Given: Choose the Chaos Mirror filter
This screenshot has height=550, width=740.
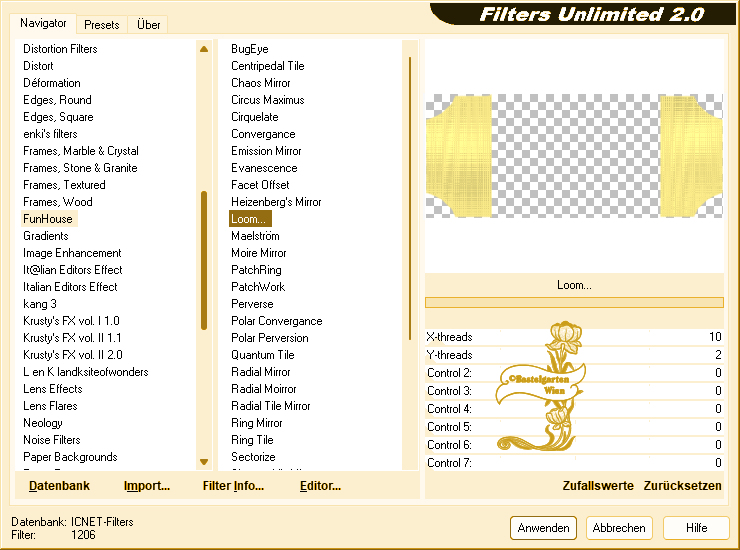Looking at the screenshot, I should click(261, 83).
